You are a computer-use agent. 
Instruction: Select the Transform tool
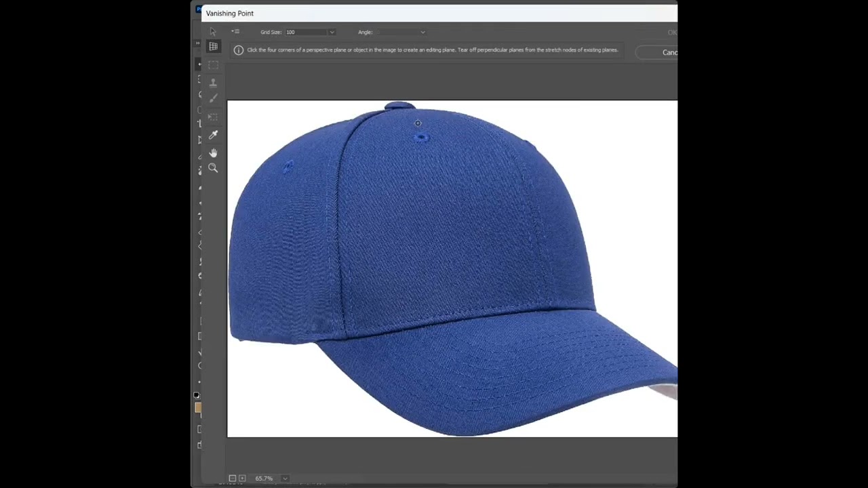(x=213, y=117)
